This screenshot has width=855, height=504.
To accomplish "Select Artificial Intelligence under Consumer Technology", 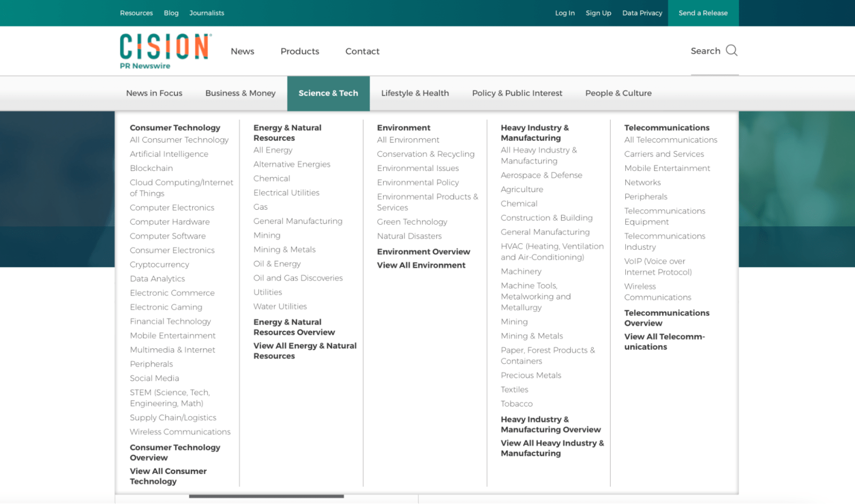I will coord(169,154).
